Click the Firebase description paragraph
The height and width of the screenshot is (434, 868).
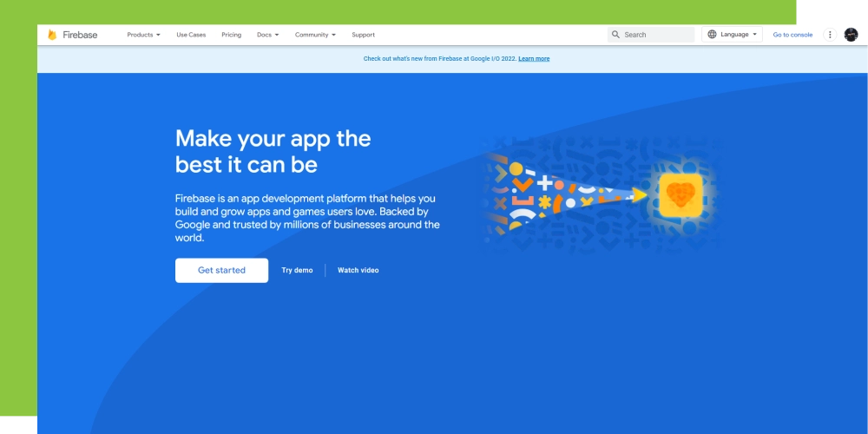[307, 218]
